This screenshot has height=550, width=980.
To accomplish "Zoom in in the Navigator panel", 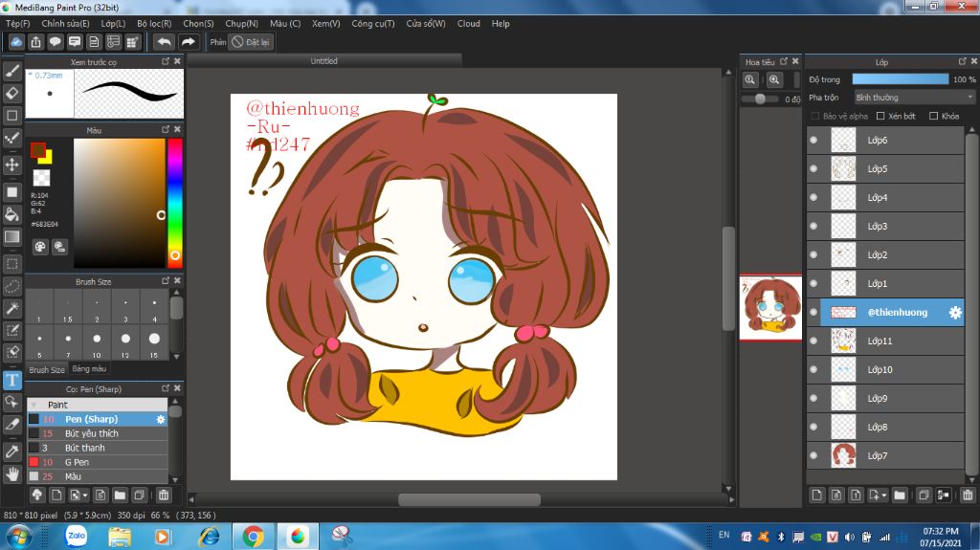I will pos(773,79).
